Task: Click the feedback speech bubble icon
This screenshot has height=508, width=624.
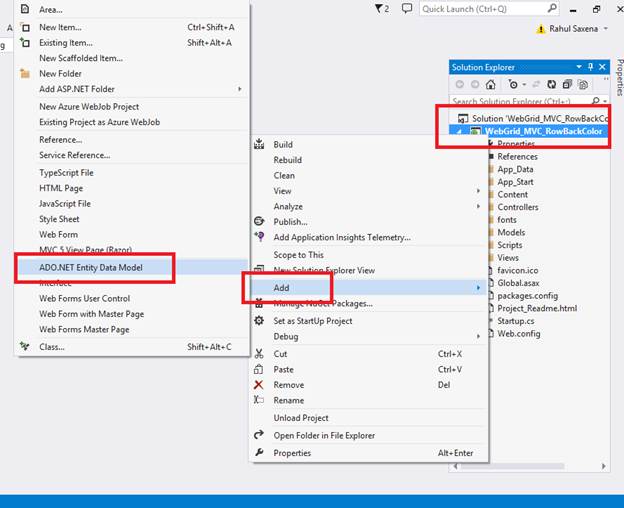Action: [407, 8]
